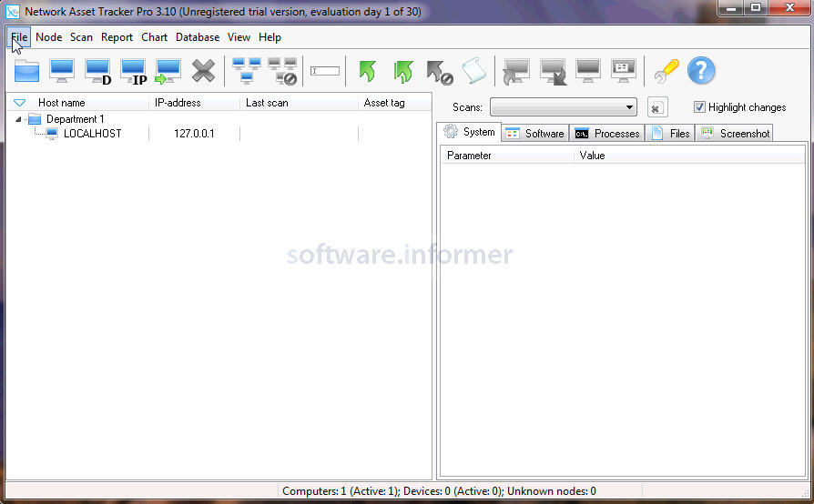
Task: Click the blue folder toolbar icon
Action: pos(26,71)
